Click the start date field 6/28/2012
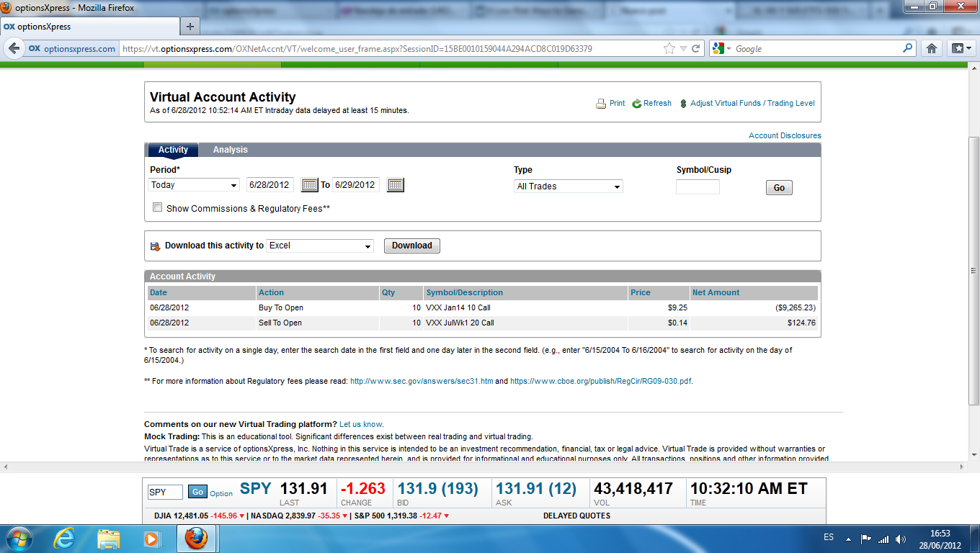Viewport: 980px width, 553px height. (271, 185)
